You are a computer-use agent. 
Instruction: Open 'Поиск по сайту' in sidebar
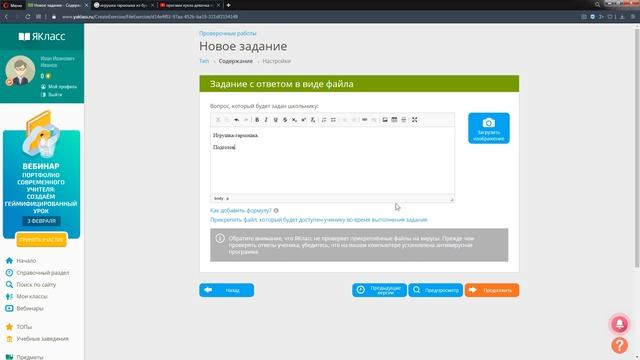pyautogui.click(x=36, y=284)
